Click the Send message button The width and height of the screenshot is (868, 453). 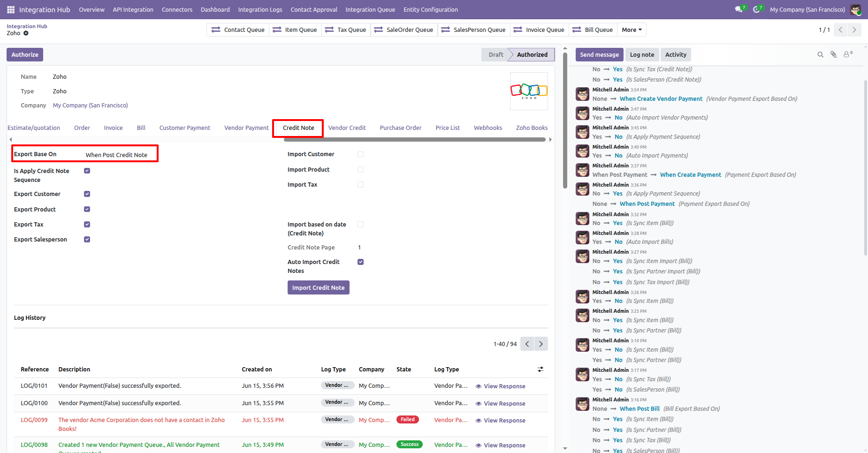pos(599,54)
